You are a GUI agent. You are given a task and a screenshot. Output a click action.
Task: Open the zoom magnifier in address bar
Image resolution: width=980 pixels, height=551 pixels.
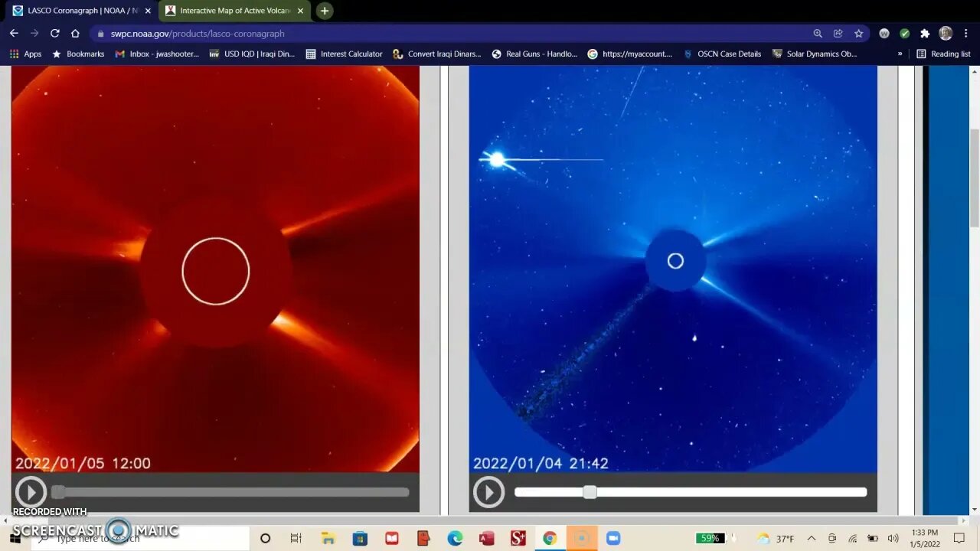tap(818, 34)
